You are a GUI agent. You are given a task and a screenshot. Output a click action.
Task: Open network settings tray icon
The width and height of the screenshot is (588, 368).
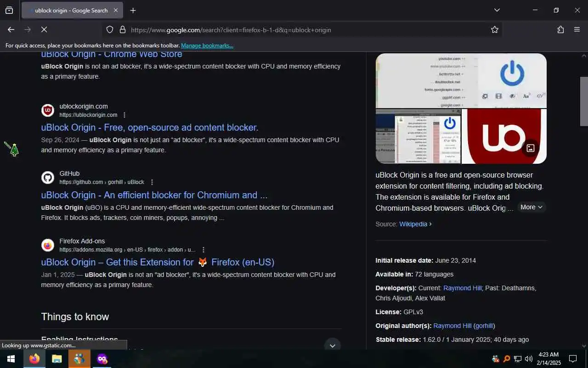[518, 359]
